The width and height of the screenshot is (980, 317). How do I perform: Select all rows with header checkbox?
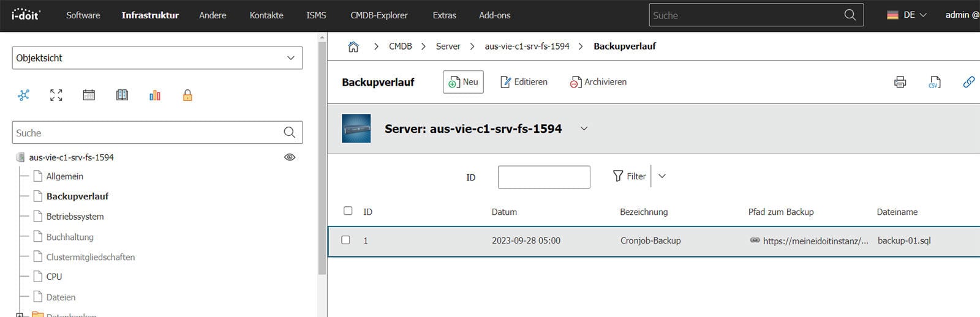tap(348, 211)
